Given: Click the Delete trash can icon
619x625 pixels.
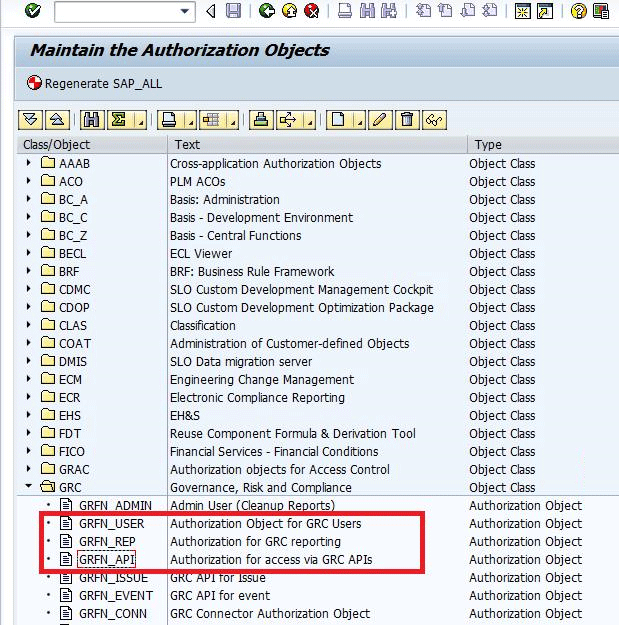Looking at the screenshot, I should (x=407, y=120).
